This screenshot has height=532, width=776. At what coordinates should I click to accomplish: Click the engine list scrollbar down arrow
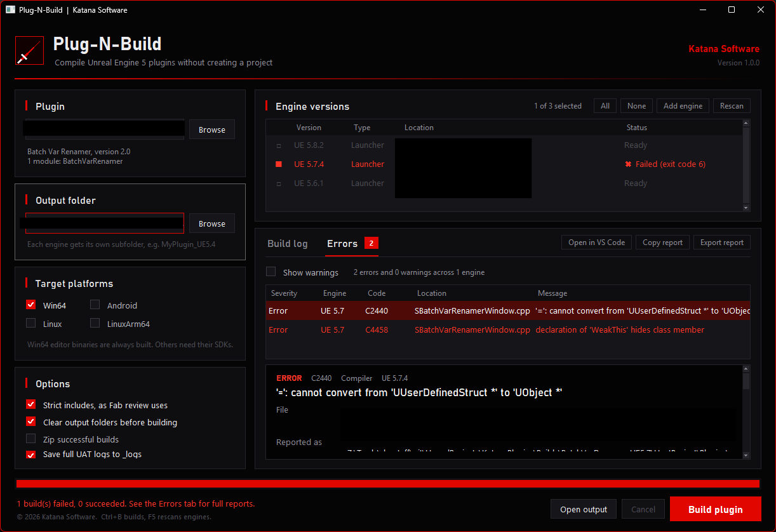click(x=746, y=208)
